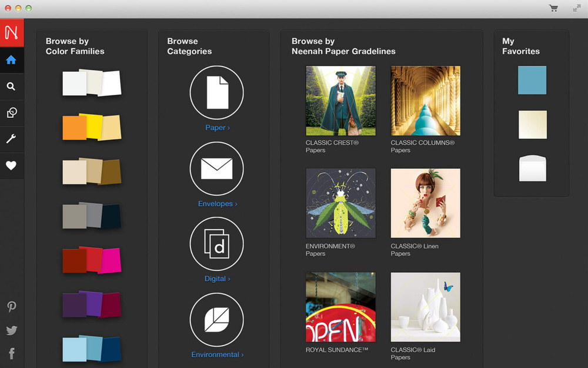588x368 pixels.
Task: Open the shopping cart icon
Action: pos(553,8)
